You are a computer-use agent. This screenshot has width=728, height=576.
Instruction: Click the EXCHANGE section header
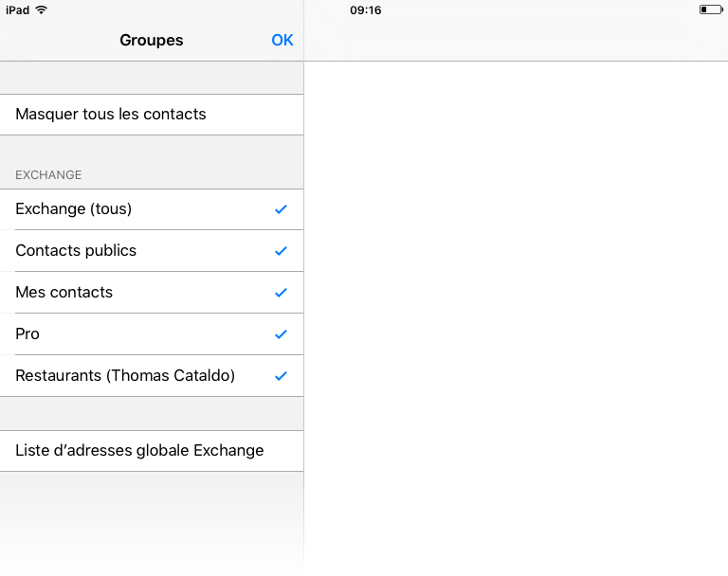point(48,175)
